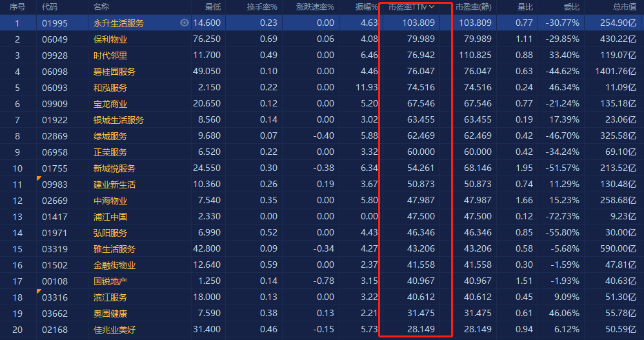The image size is (644, 340).
Task: Sort by the 涨跌速率% column header
Action: tap(315, 7)
